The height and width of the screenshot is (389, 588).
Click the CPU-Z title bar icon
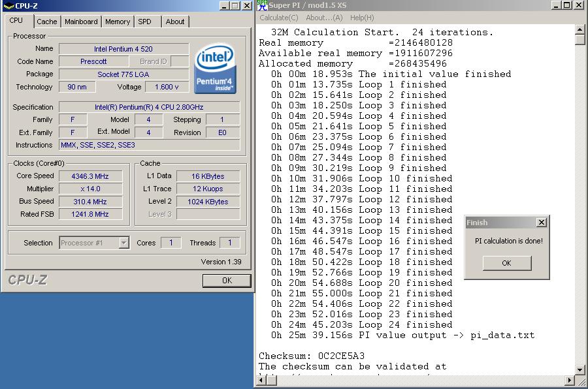(8, 6)
